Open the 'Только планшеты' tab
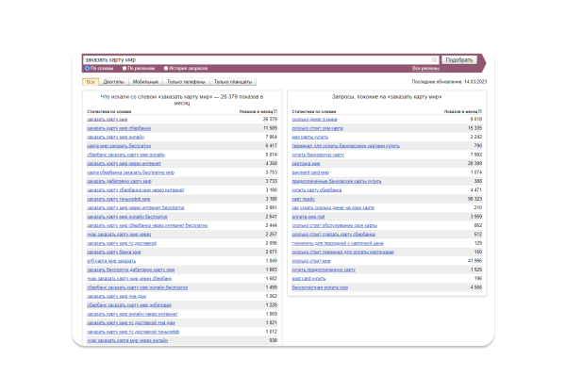The height and width of the screenshot is (392, 566). coord(232,82)
